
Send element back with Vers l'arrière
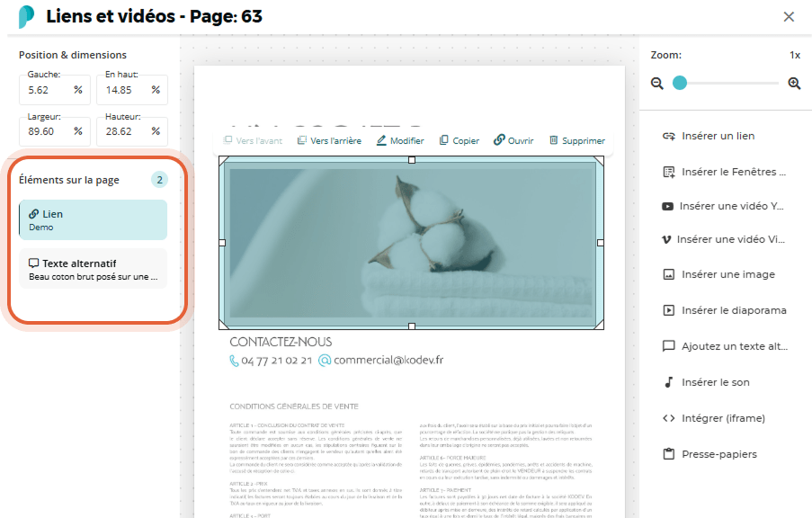329,140
